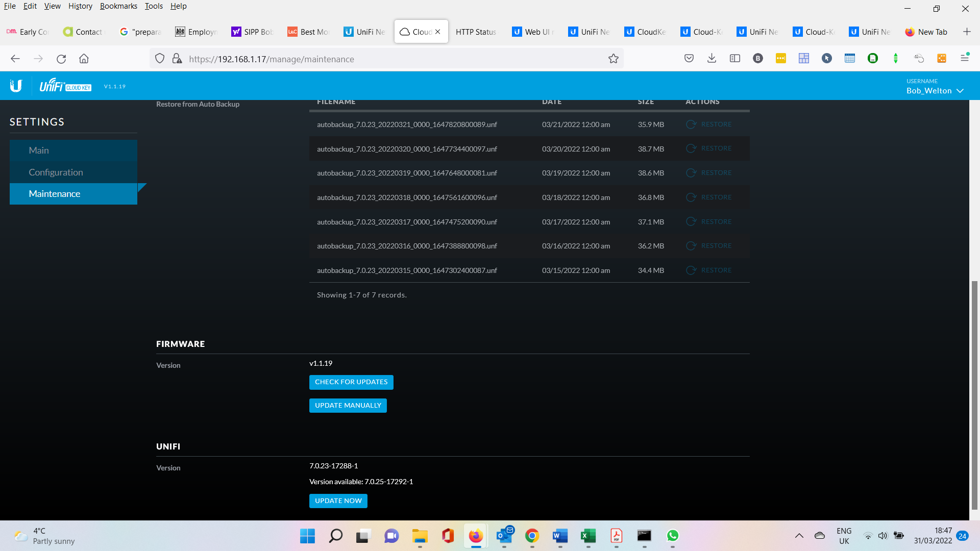Open the Bookmarks menu
This screenshot has height=551, width=980.
(x=118, y=6)
